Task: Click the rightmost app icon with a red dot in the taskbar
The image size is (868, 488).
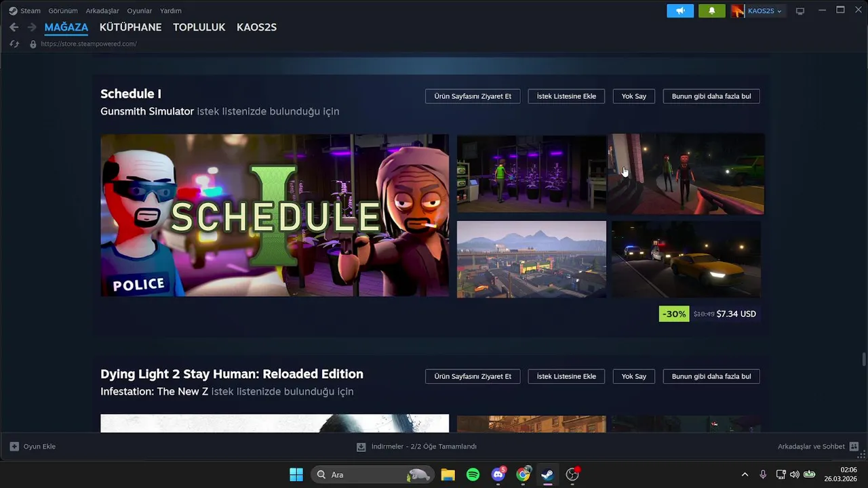Action: point(572,474)
